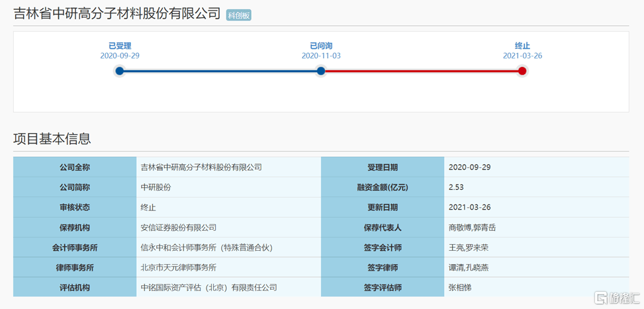644x309 pixels.
Task: Click the 公司全称 header cell
Action: click(x=75, y=167)
